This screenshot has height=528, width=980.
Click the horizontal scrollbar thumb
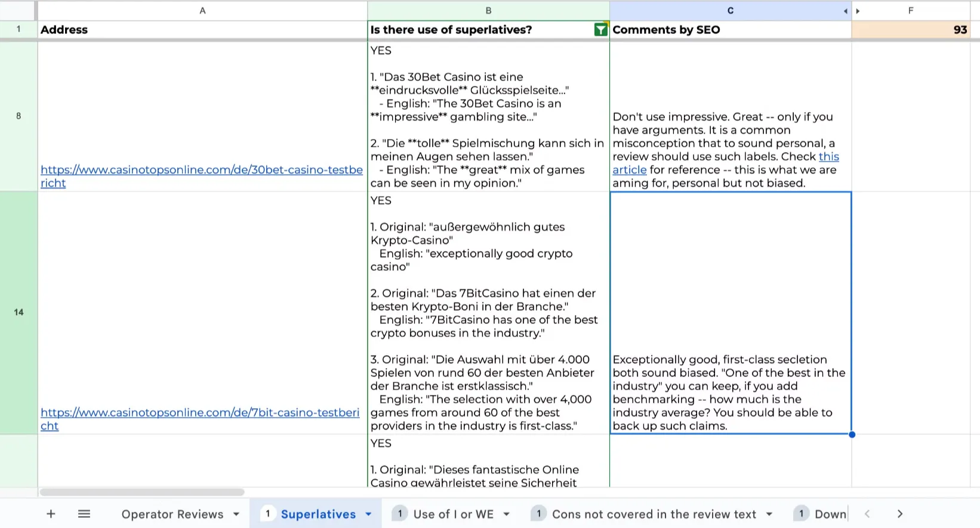click(x=142, y=492)
